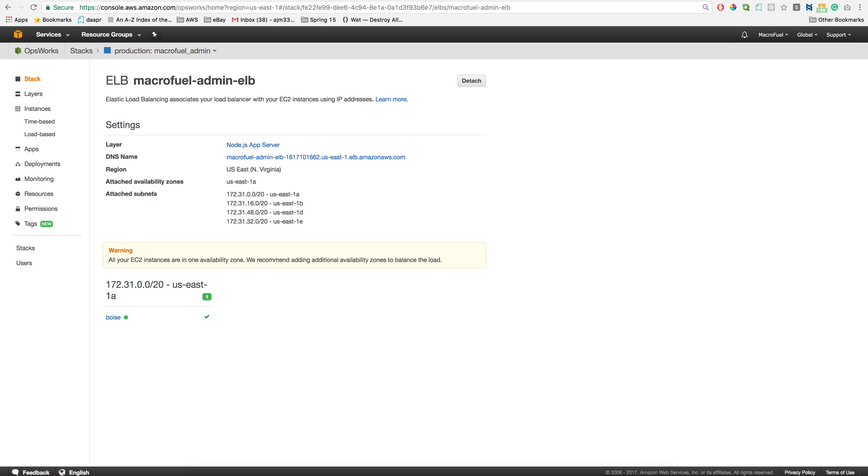Click the pin shortcut icon in AWS navbar
The width and height of the screenshot is (868, 476).
tap(155, 34)
